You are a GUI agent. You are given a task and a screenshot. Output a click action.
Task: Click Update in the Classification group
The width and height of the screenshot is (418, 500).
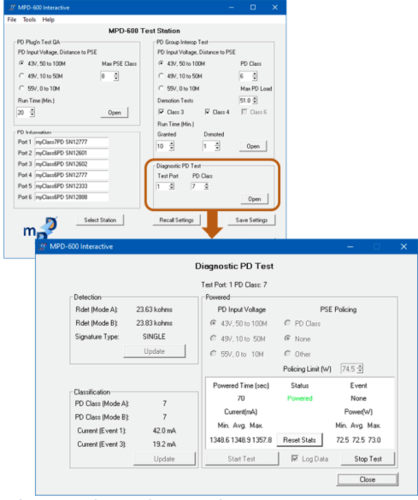(x=164, y=459)
